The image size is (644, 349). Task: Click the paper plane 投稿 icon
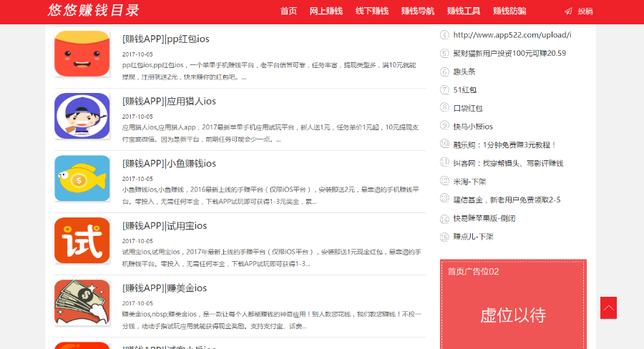click(x=568, y=11)
